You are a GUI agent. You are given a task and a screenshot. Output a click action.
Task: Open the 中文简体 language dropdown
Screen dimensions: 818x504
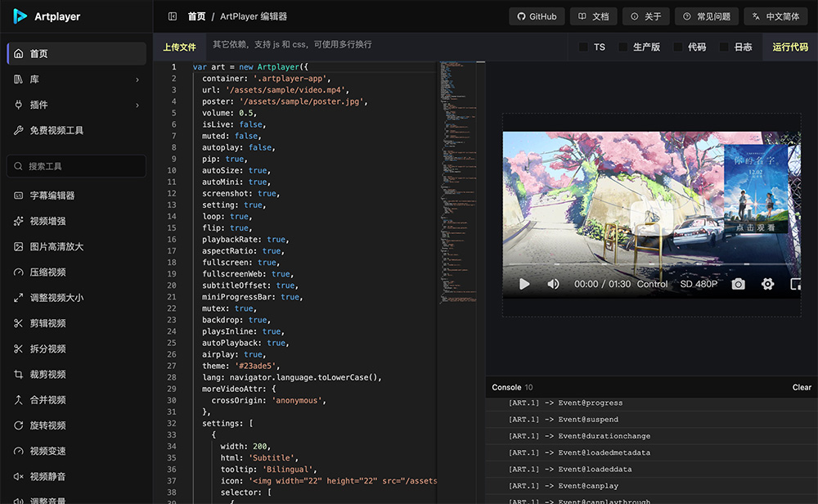tap(775, 16)
